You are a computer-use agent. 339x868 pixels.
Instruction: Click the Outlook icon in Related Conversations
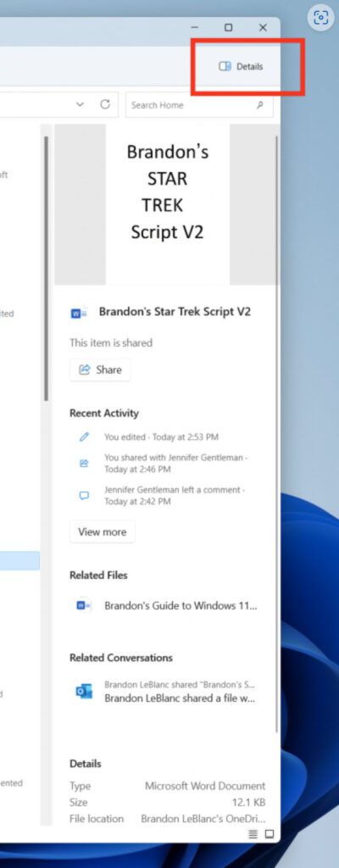(84, 691)
